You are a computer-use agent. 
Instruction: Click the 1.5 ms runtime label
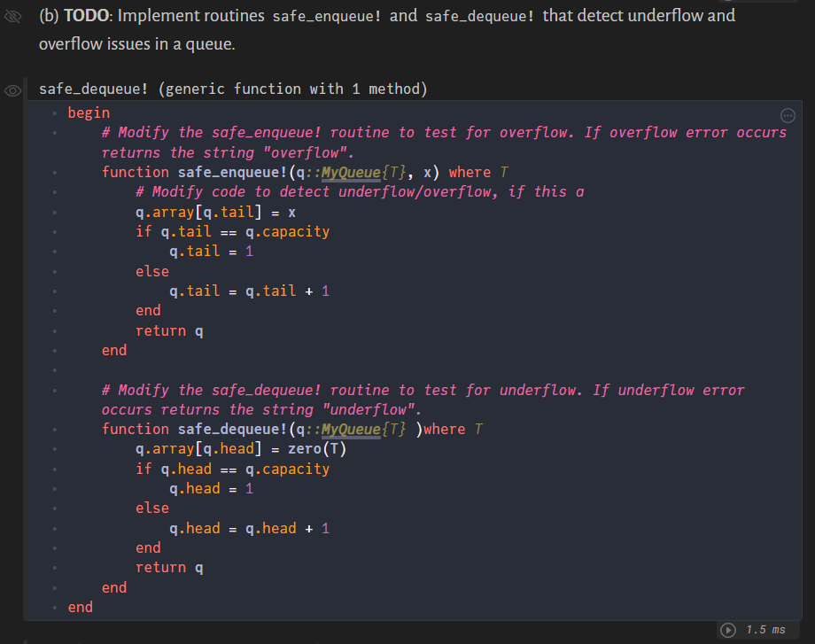(x=765, y=630)
